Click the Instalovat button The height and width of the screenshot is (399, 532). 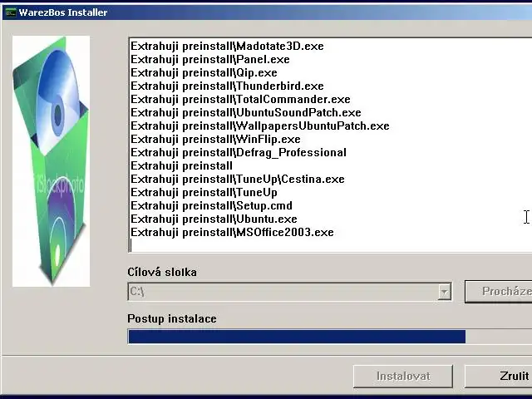pos(403,377)
